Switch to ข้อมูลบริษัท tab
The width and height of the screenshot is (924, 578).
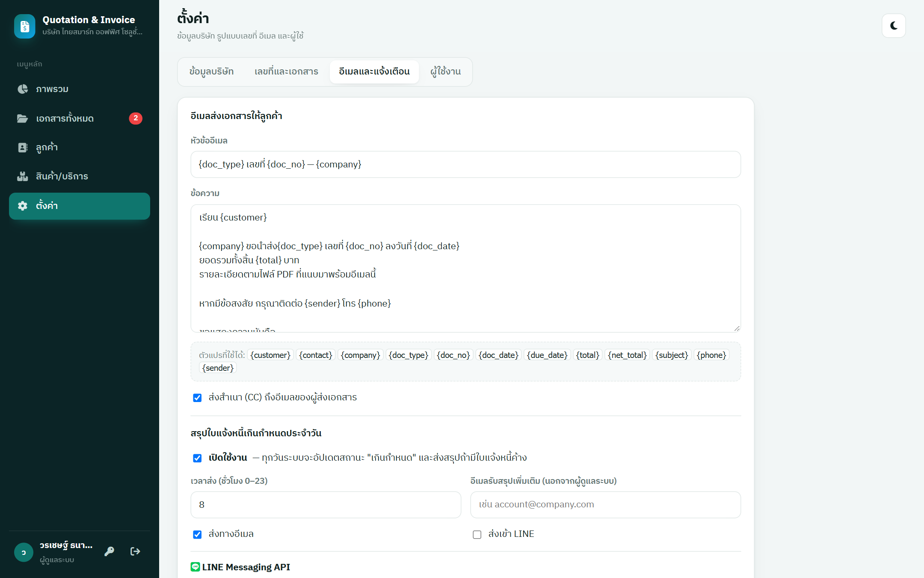click(x=211, y=72)
